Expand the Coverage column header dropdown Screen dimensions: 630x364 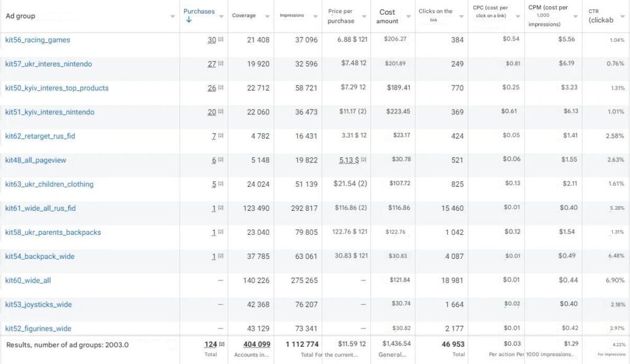point(267,17)
